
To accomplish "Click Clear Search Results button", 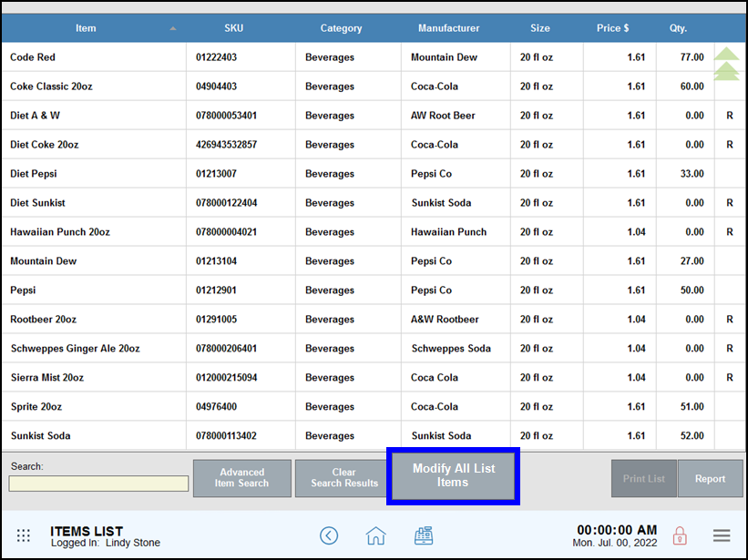I will 344,478.
